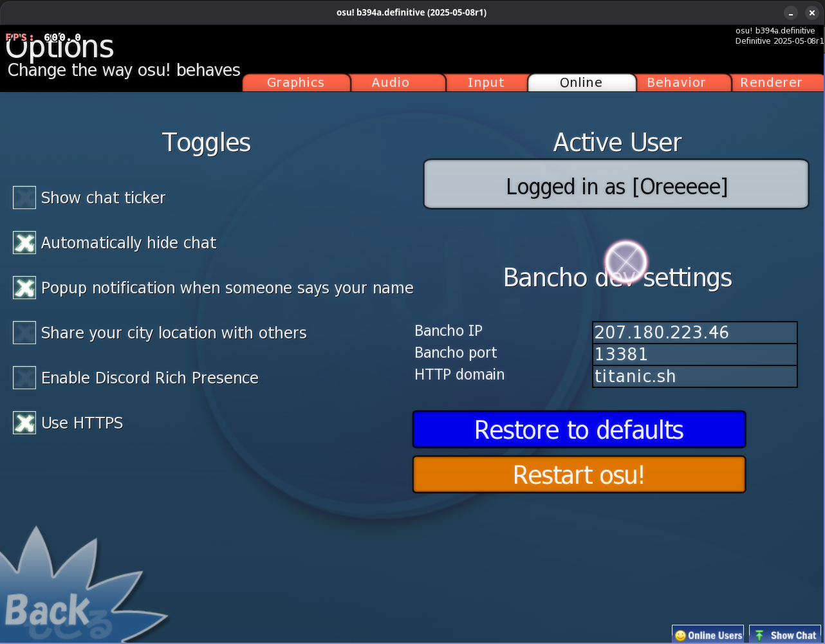Turn on Enable Discord Rich Presence

(x=24, y=378)
